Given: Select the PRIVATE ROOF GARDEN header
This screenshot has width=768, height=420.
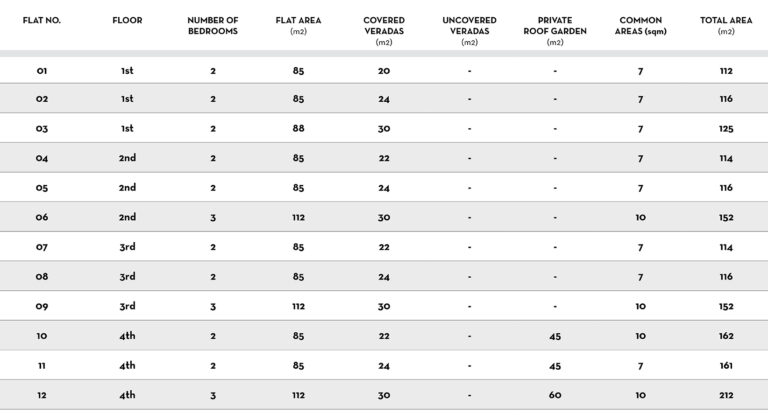Looking at the screenshot, I should [x=555, y=31].
